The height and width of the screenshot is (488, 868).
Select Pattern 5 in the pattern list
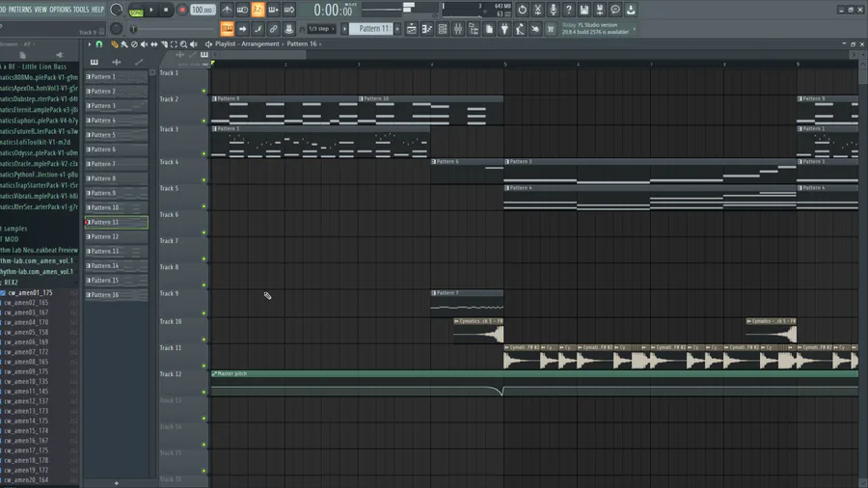[x=117, y=135]
